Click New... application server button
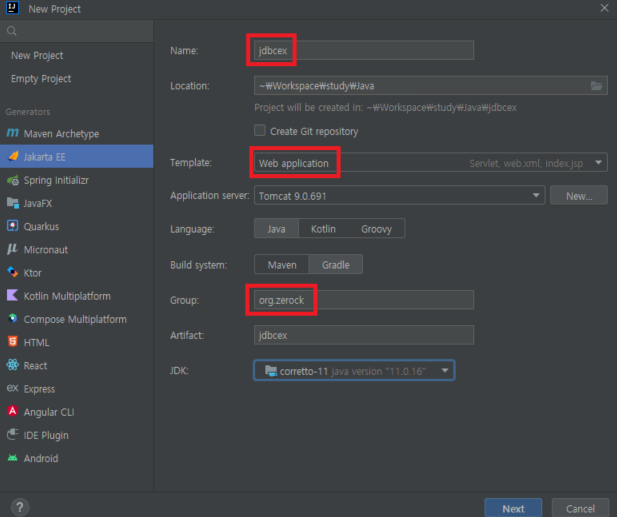Screen dimensions: 617x517 tap(579, 196)
